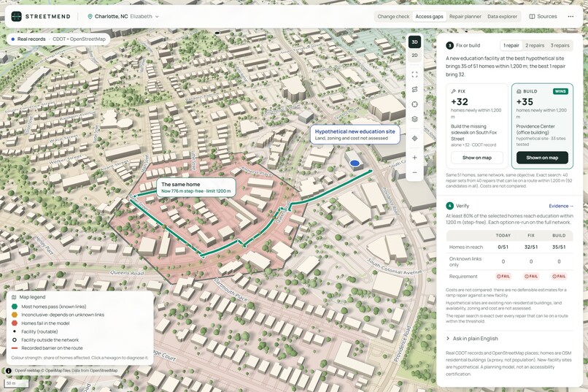588x392 pixels.
Task: Click the Streetmend logo icon
Action: coord(16,16)
